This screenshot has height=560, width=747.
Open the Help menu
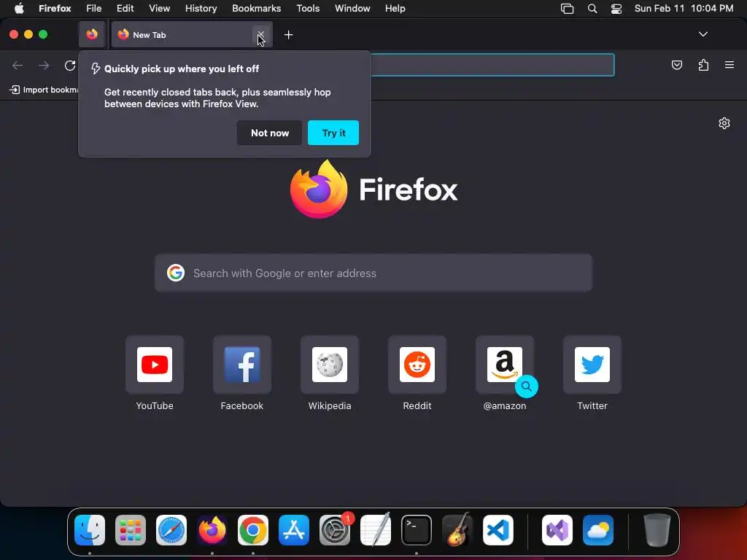tap(395, 9)
